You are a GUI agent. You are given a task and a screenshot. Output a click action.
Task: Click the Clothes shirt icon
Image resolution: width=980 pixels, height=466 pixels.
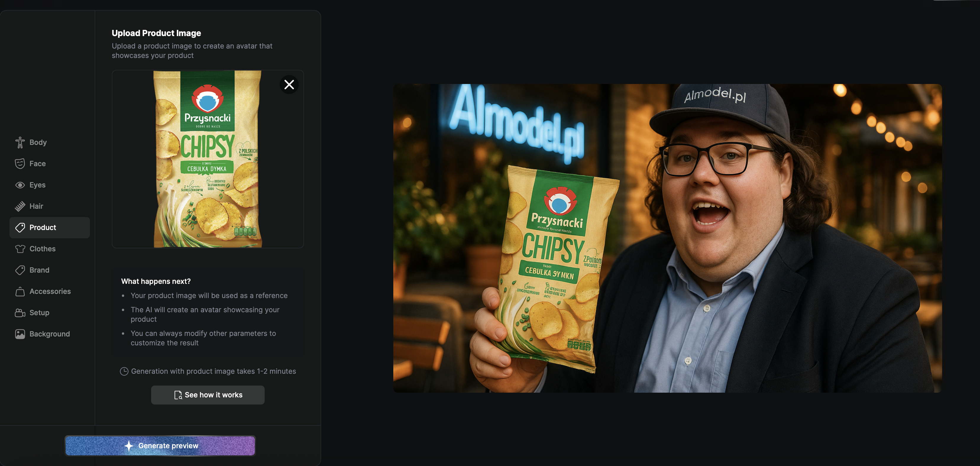pos(20,249)
